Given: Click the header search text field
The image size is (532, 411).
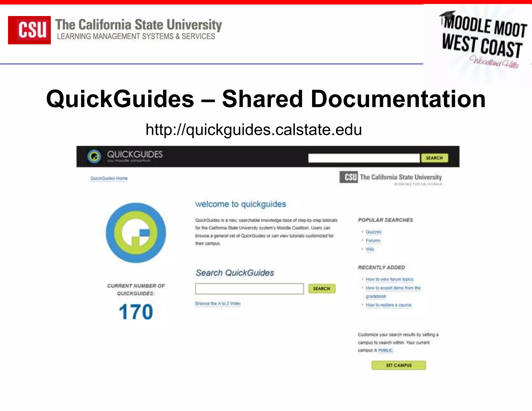Looking at the screenshot, I should (x=364, y=158).
